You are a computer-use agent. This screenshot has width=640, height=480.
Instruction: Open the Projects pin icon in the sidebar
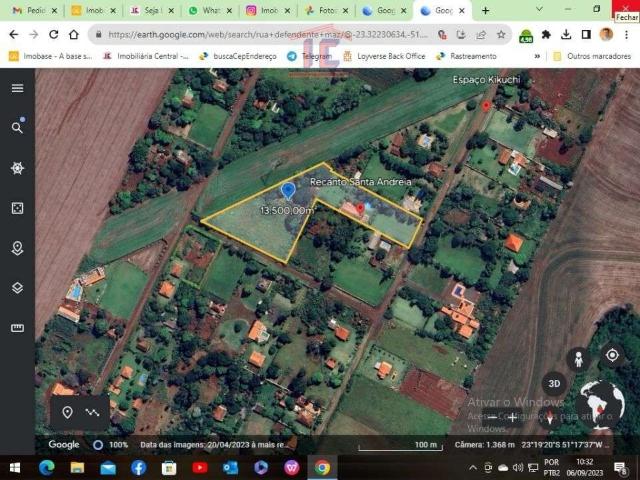(17, 248)
